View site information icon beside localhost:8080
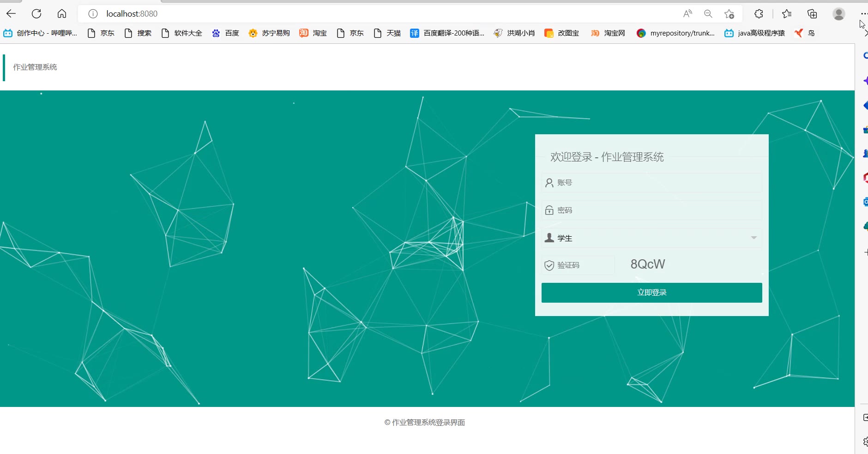 pos(93,14)
